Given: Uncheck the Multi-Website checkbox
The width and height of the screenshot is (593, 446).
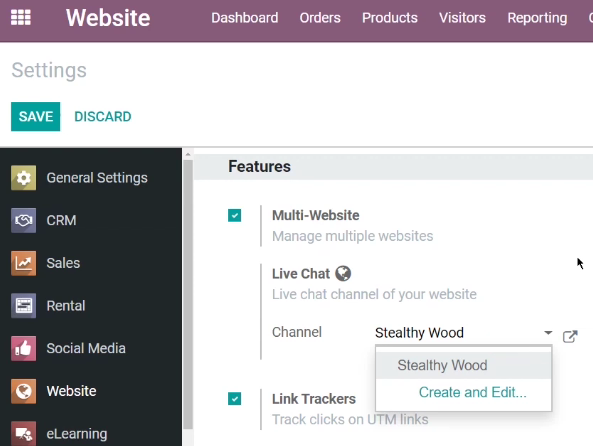Looking at the screenshot, I should tap(234, 215).
